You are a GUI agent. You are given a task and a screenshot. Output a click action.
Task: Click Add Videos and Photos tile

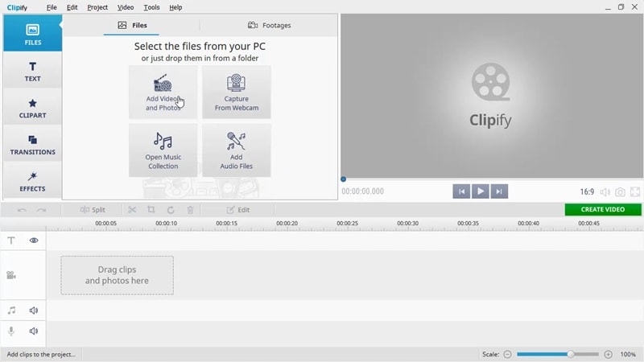[163, 92]
